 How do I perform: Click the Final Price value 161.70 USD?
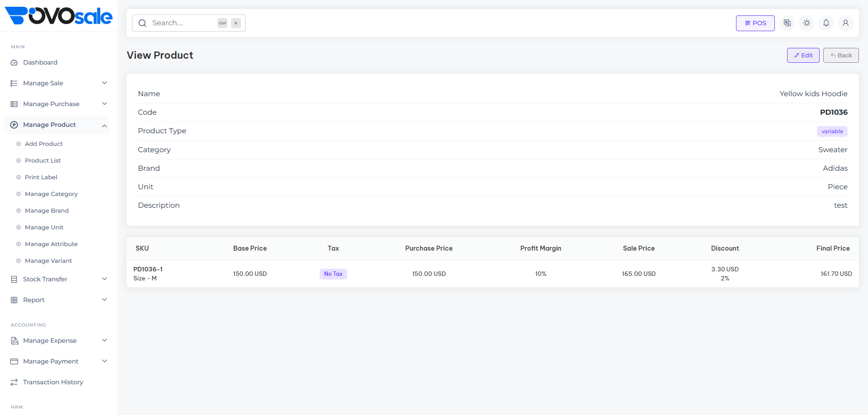pos(836,274)
